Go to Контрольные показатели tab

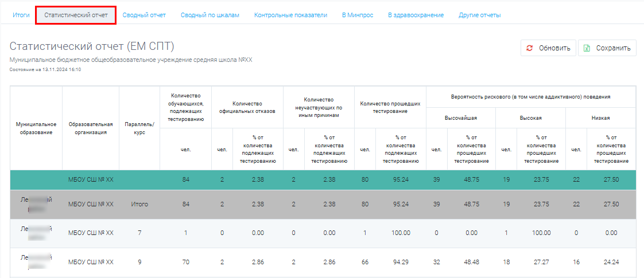point(291,15)
